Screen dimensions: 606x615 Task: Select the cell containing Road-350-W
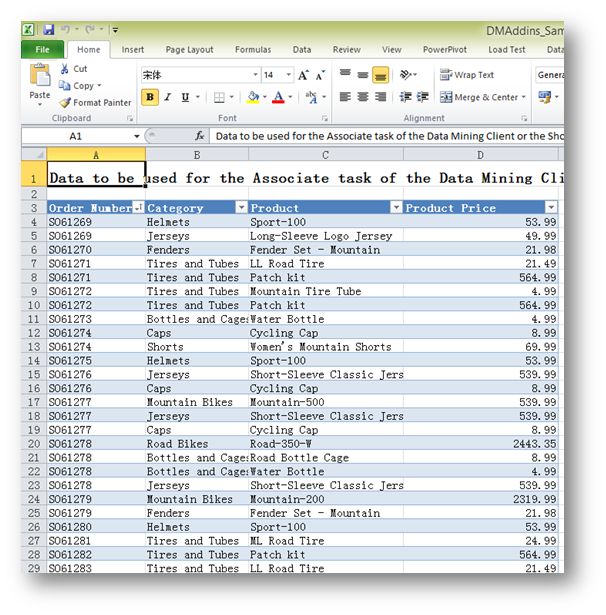(x=326, y=444)
